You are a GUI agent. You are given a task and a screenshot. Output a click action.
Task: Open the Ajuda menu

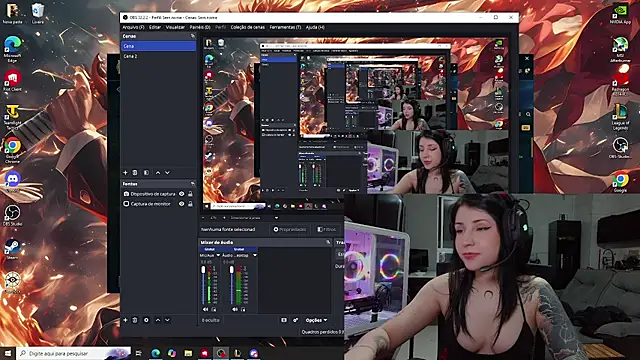[x=315, y=27]
